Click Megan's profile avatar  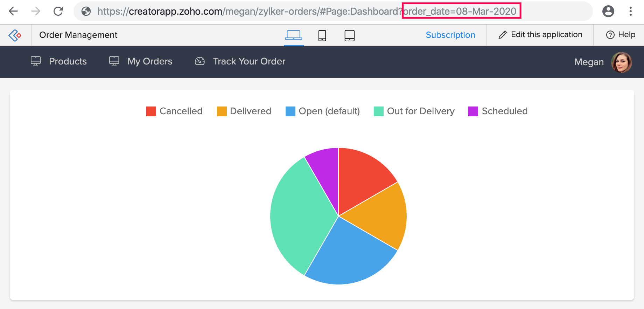coord(621,62)
